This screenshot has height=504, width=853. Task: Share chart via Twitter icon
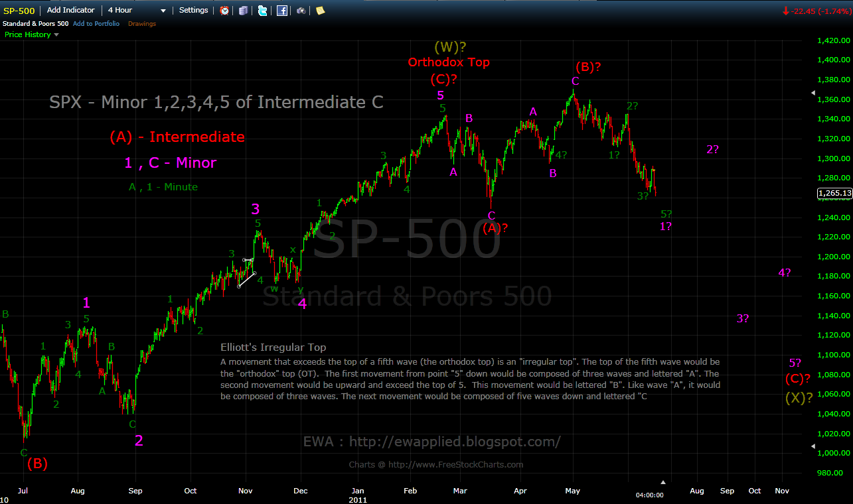click(x=263, y=11)
